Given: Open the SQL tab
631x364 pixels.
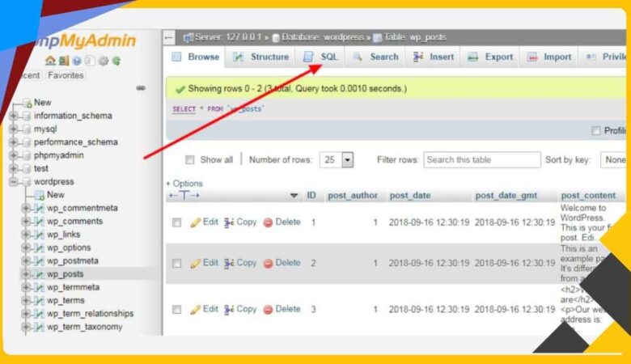Looking at the screenshot, I should click(x=320, y=57).
